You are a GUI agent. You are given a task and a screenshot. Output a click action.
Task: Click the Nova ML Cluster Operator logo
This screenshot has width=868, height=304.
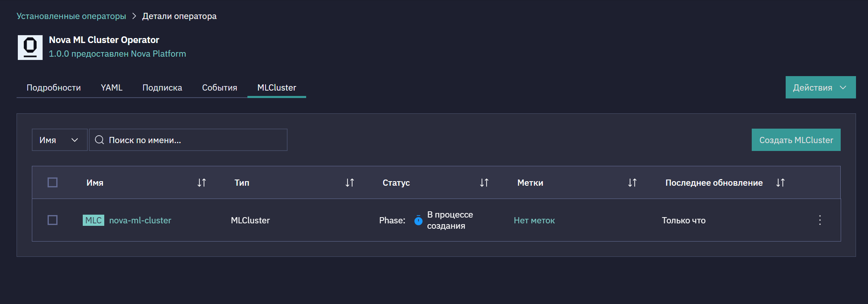pyautogui.click(x=30, y=47)
